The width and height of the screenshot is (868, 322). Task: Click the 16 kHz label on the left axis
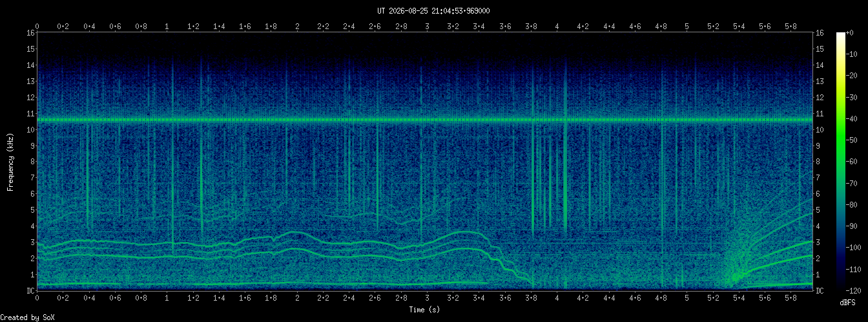[x=30, y=33]
